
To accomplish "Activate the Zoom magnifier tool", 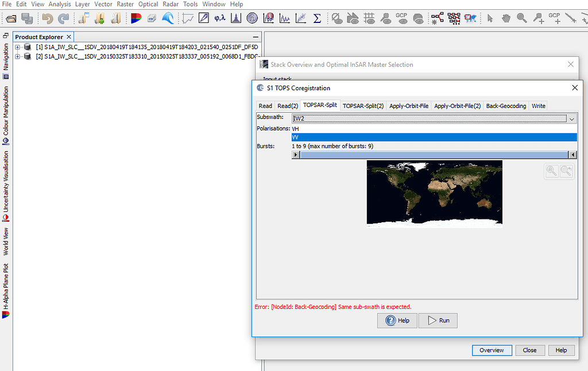I will pyautogui.click(x=521, y=18).
